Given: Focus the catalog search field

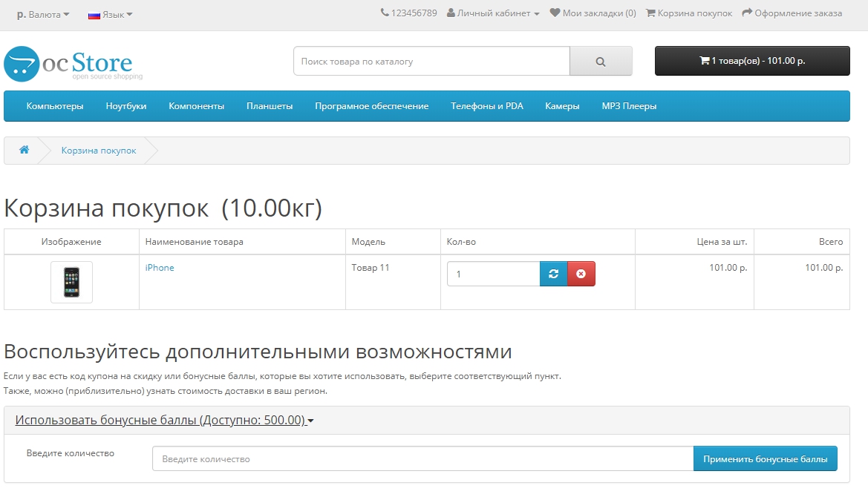Looking at the screenshot, I should (431, 62).
